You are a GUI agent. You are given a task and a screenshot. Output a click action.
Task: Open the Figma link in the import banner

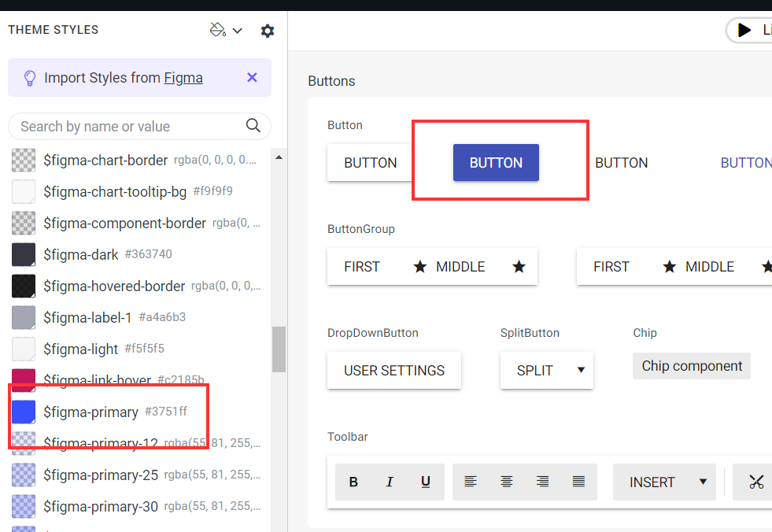183,78
